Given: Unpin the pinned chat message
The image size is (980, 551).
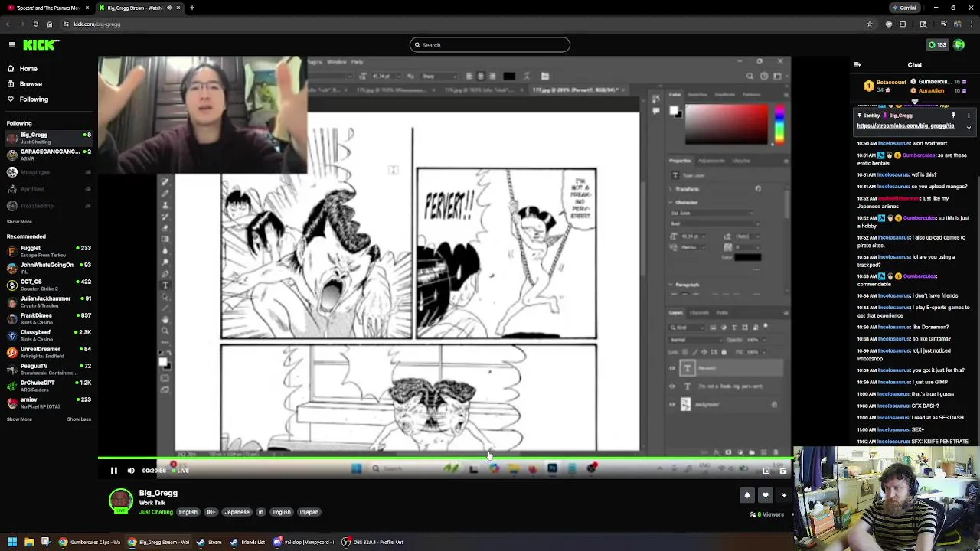Looking at the screenshot, I should tap(953, 116).
